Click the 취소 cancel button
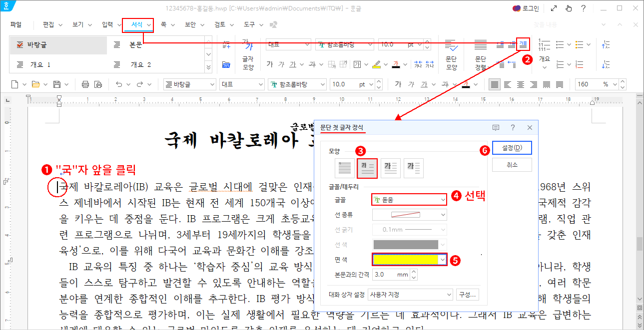 tap(512, 164)
